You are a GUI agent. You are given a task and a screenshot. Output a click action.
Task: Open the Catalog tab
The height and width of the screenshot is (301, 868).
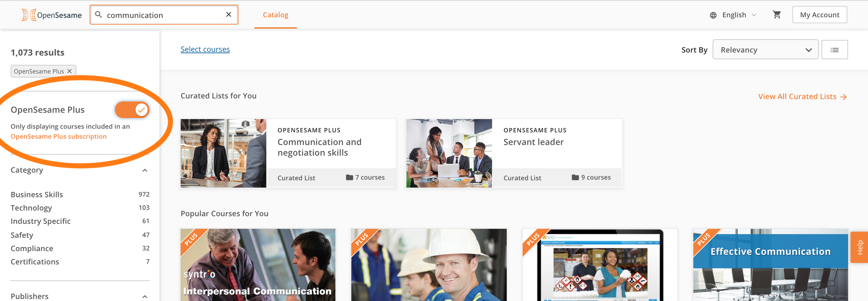tap(275, 15)
